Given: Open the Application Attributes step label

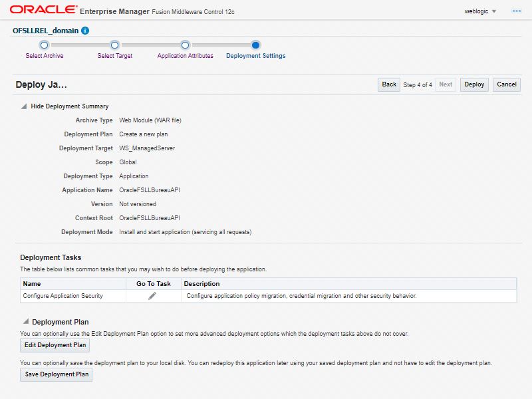Looking at the screenshot, I should tap(186, 56).
